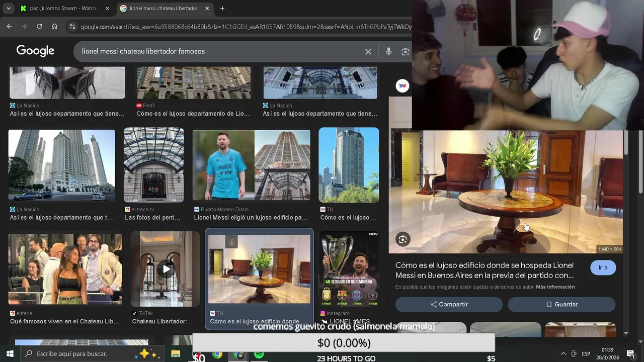Close the papi_kilombo Stream tab

108,8
